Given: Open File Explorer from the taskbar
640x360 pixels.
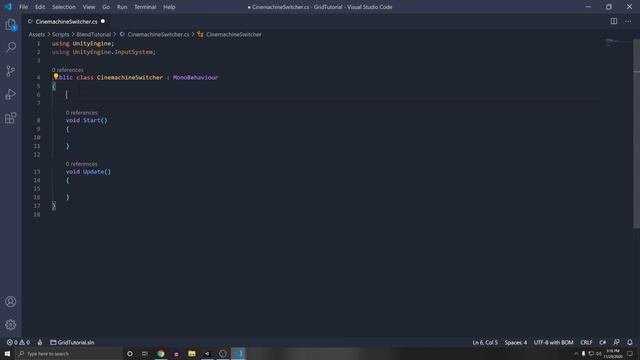Looking at the screenshot, I should (x=192, y=353).
